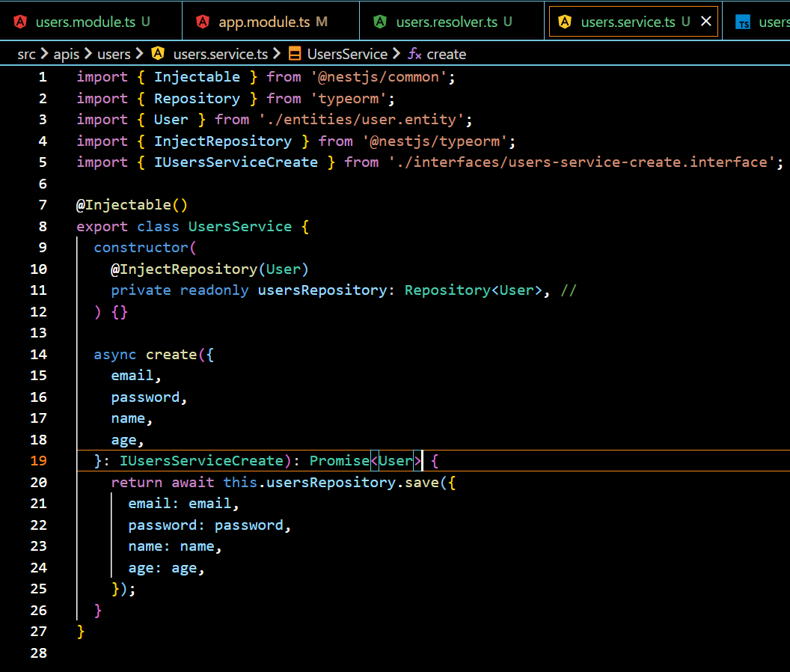Click the yellow Angular icon on users.service.ts tab
The height and width of the screenshot is (672, 790).
point(565,22)
